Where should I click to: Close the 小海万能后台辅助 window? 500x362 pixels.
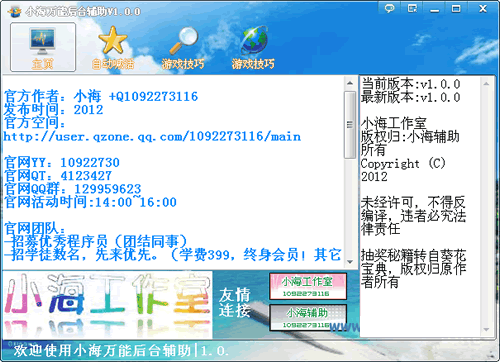483,8
